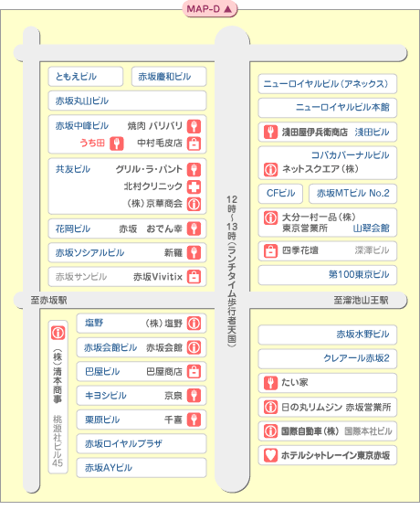Open ニューロイヤルビル(アネックス) entry
Viewport: 420px width, 510px height.
click(328, 83)
